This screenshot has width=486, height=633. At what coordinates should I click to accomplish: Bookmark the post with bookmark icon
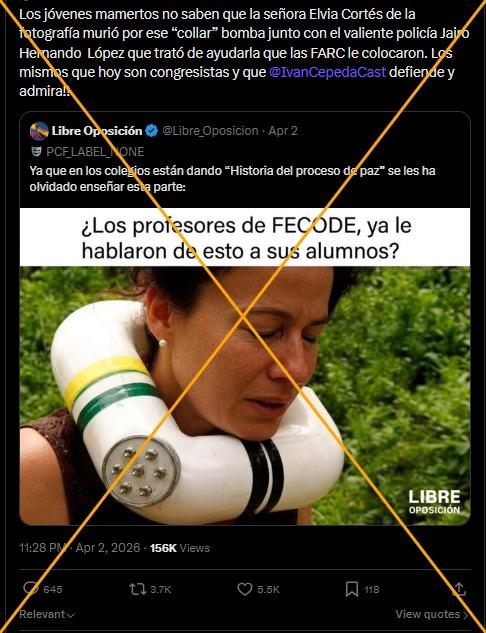[x=352, y=589]
